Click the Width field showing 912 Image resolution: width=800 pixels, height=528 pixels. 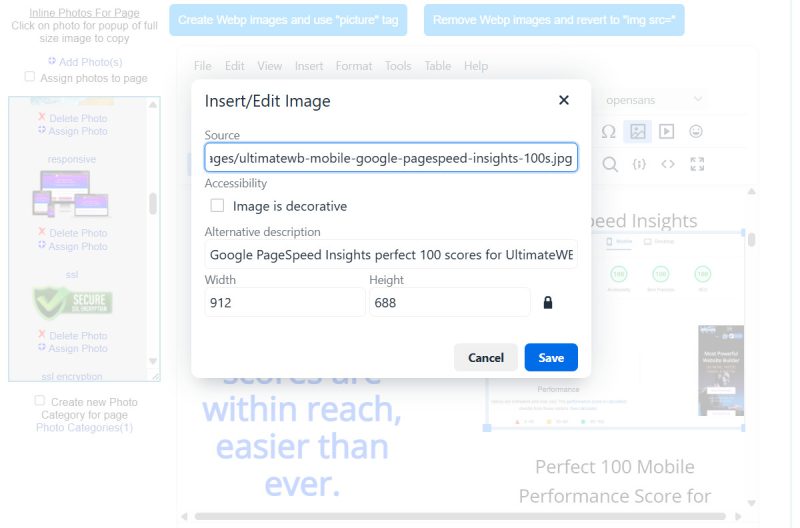pyautogui.click(x=285, y=303)
